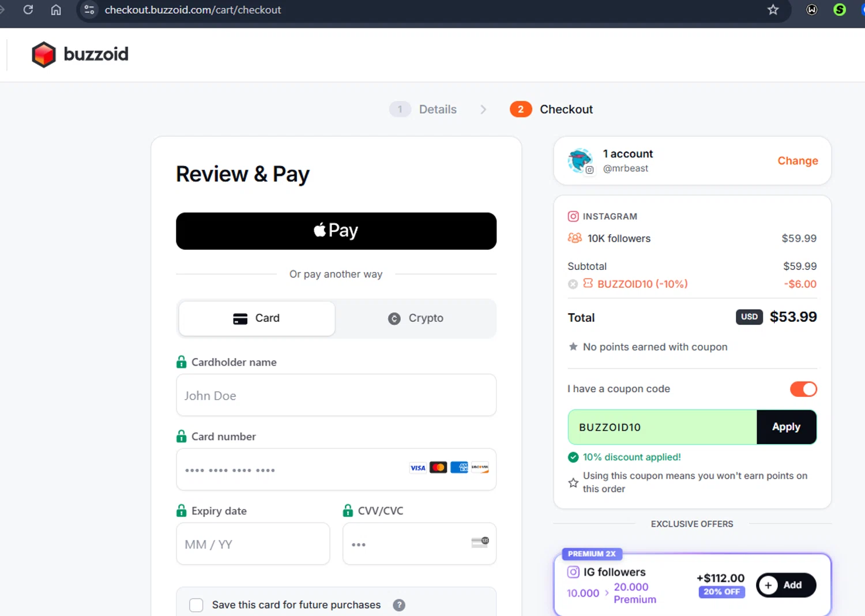The image size is (865, 616).
Task: Click the Buzzoid cube logo
Action: (x=44, y=55)
